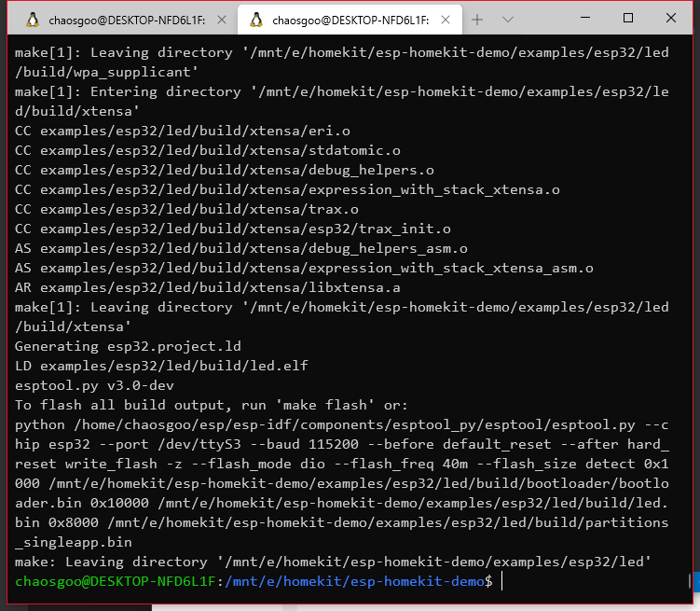Click the green chaosgoo@DESKTOP-NFD6L1F prompt text
700x611 pixels.
114,581
